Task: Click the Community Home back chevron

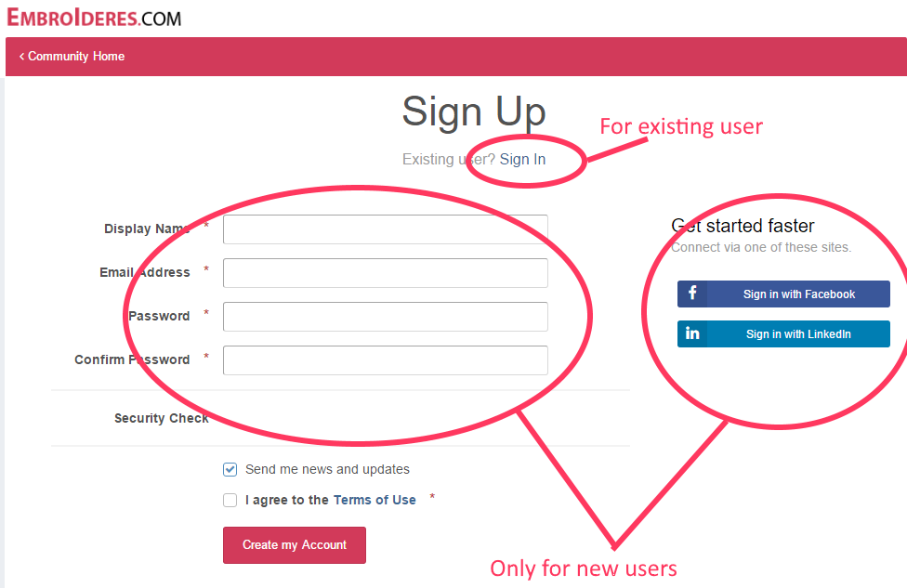Action: pos(21,56)
